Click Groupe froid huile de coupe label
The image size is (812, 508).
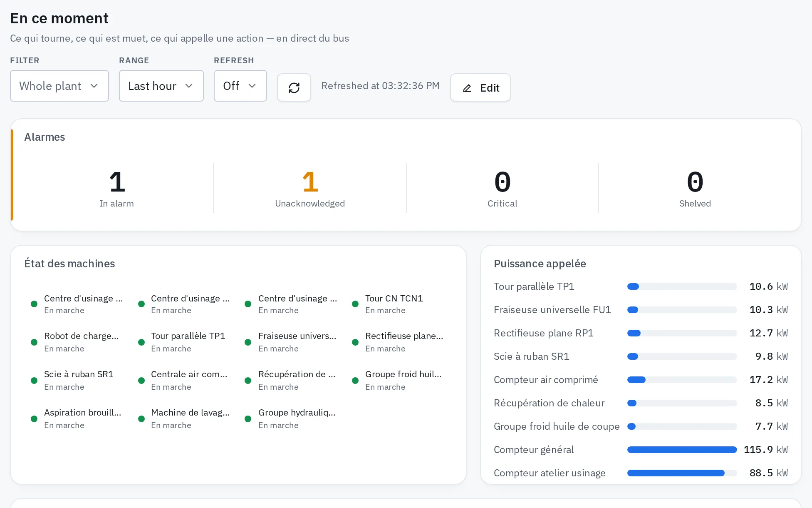(557, 426)
